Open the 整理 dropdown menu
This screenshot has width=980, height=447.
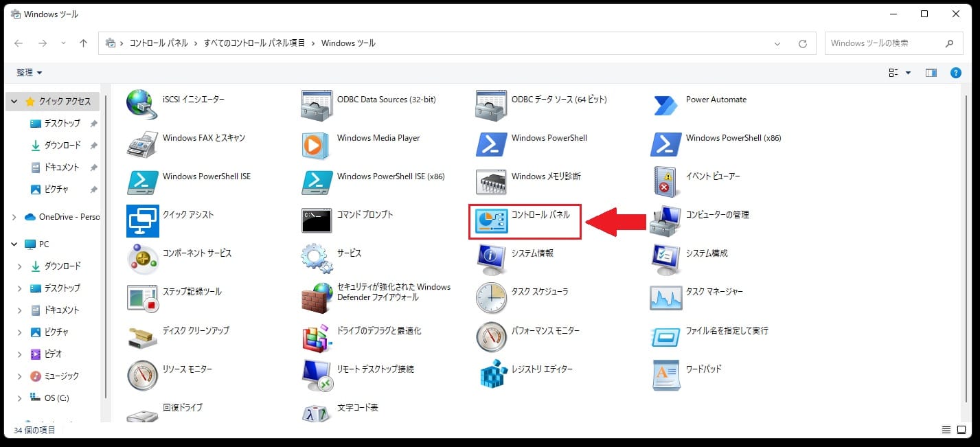30,73
